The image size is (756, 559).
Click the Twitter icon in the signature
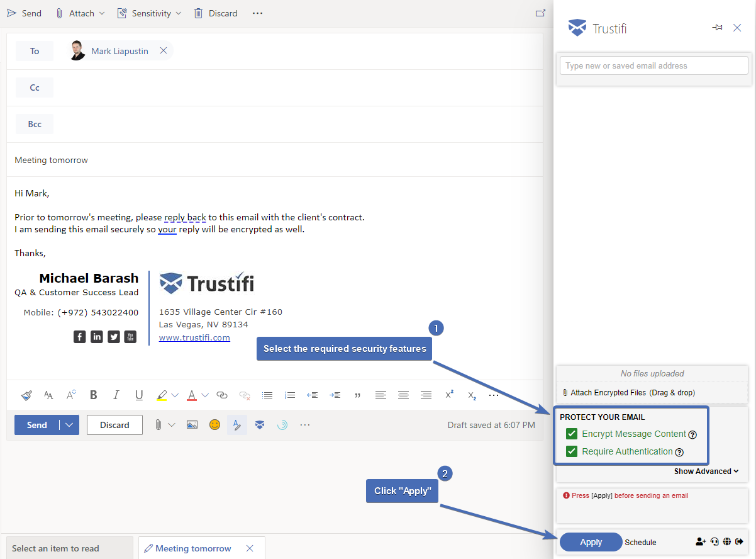(x=114, y=337)
